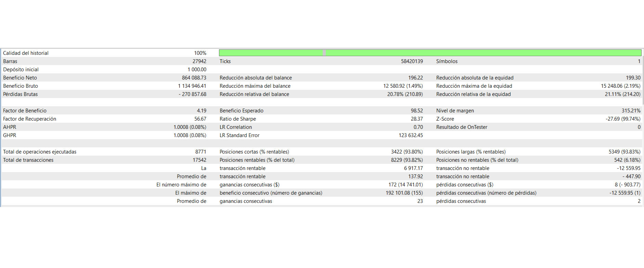Select the 'Reducción relativa de la equidad' label
This screenshot has height=268, width=644.
(474, 94)
